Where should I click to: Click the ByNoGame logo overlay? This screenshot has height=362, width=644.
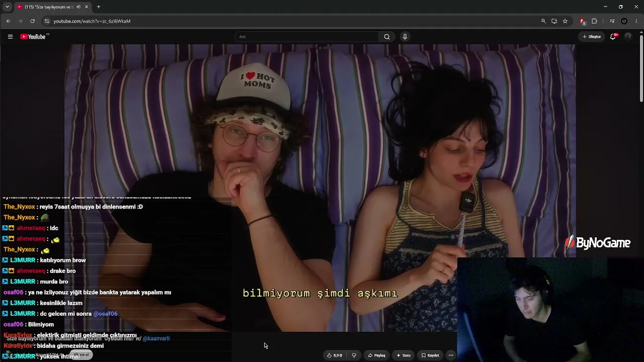pyautogui.click(x=597, y=243)
